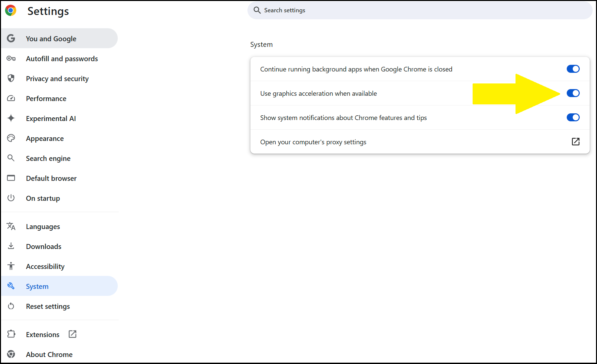Viewport: 597px width, 364px height.
Task: Click the shield icon for Privacy and security
Action: click(11, 78)
